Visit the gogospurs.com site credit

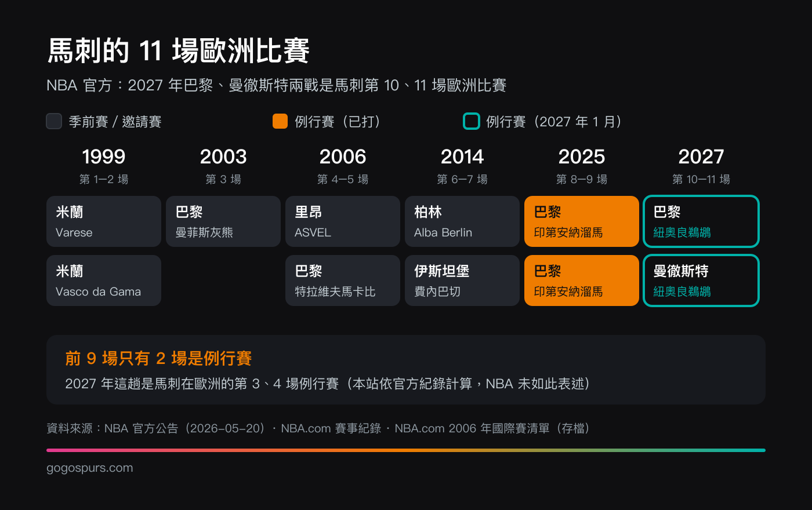coord(90,468)
